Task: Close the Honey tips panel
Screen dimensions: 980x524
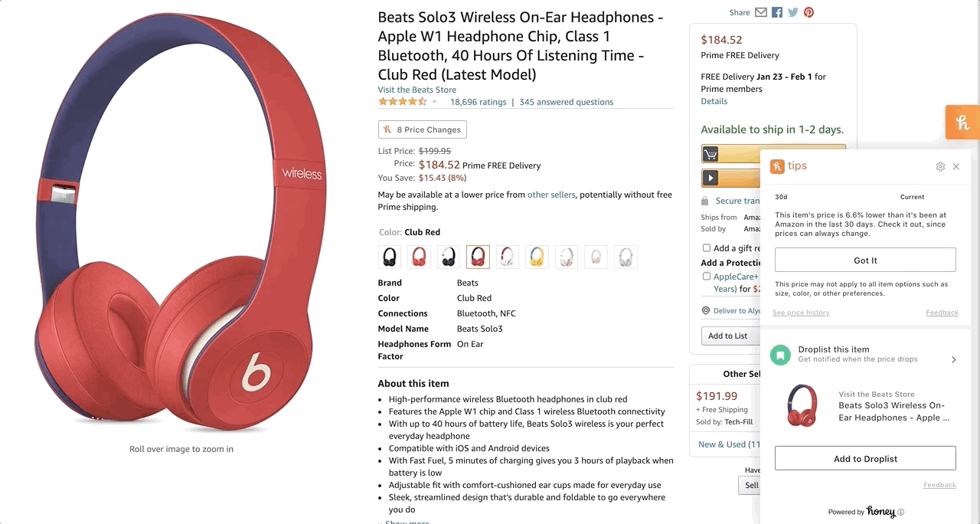Action: (956, 167)
